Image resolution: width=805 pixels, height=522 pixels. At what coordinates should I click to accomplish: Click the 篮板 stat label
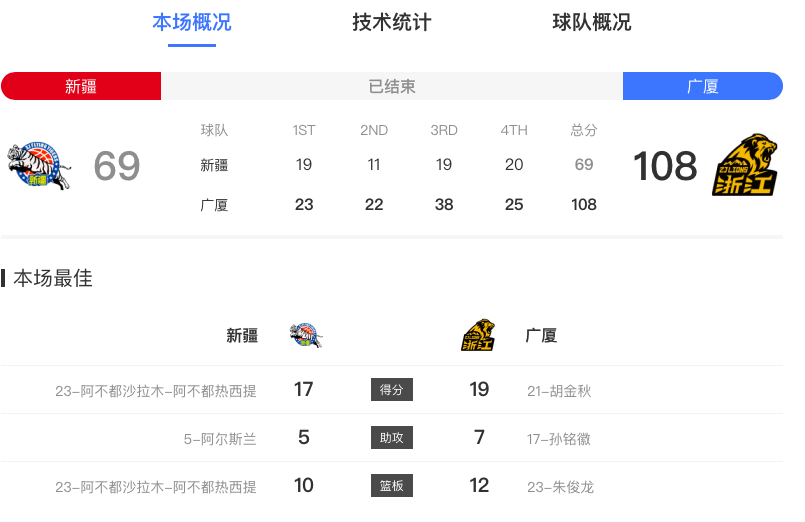click(391, 486)
